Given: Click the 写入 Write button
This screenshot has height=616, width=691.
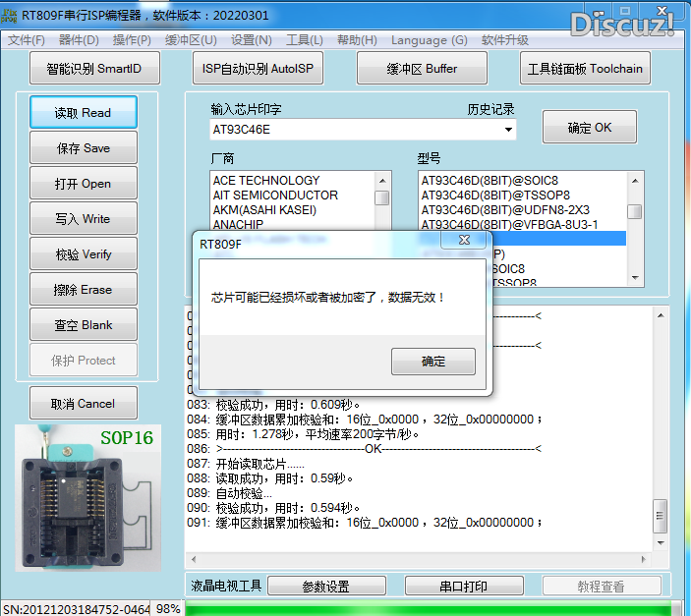Looking at the screenshot, I should (84, 218).
